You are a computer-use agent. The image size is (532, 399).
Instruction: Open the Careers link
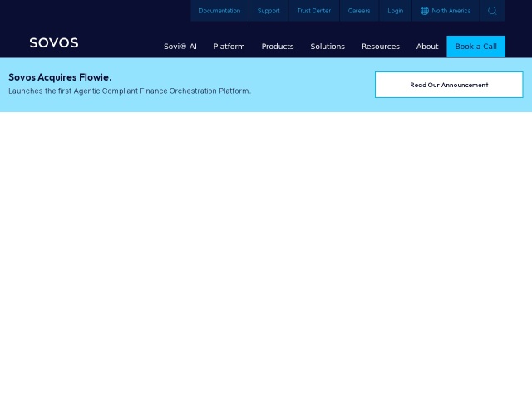coord(359,11)
